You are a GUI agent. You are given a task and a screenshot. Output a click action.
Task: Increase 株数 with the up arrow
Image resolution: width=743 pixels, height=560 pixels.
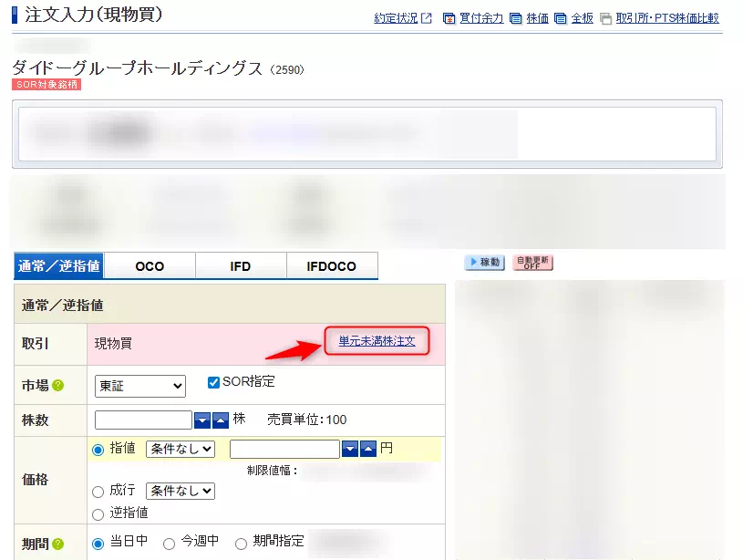coord(221,420)
